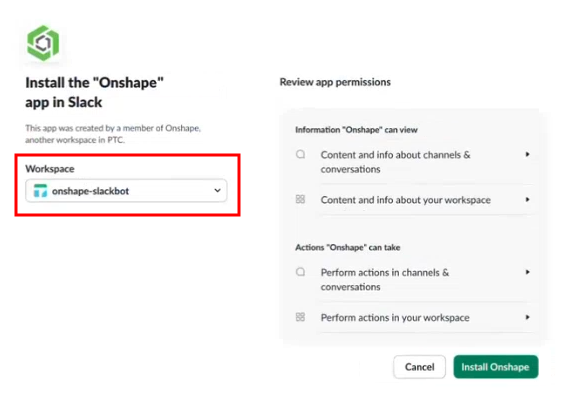Image resolution: width=572 pixels, height=411 pixels.
Task: Click 'This app was created by a member' description
Action: [113, 134]
